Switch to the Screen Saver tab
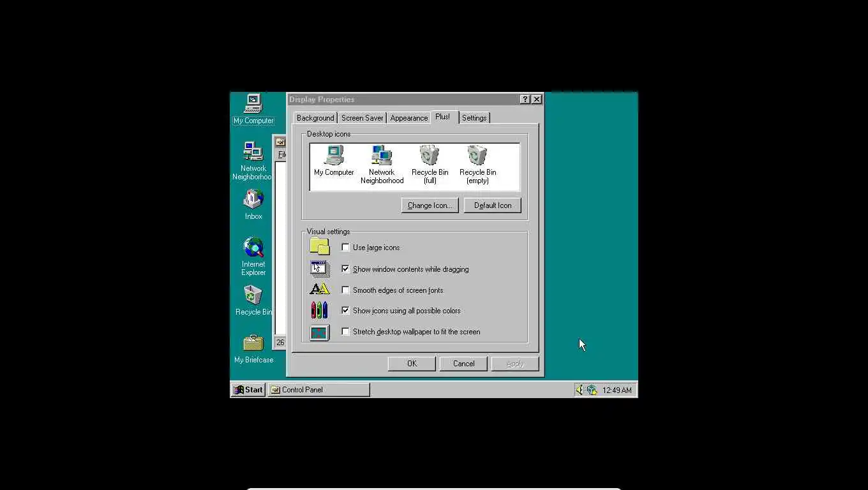The image size is (868, 490). click(x=362, y=118)
